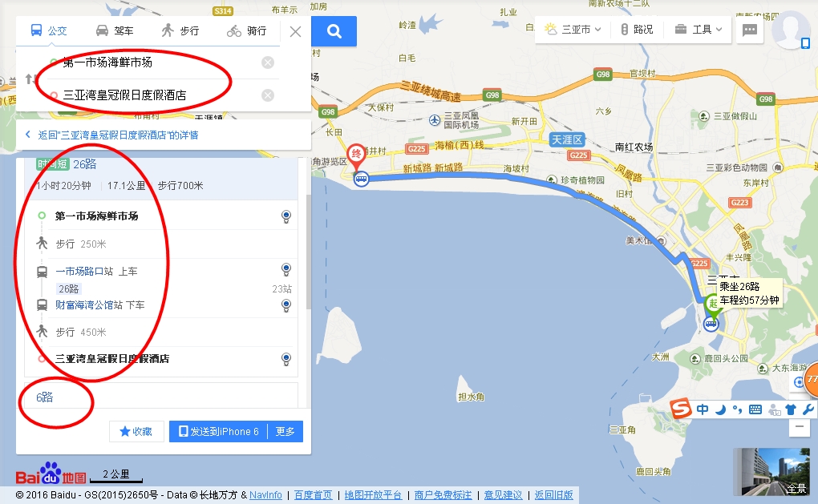Image resolution: width=818 pixels, height=504 pixels.
Task: Click the blue search magnifier button
Action: pyautogui.click(x=334, y=31)
